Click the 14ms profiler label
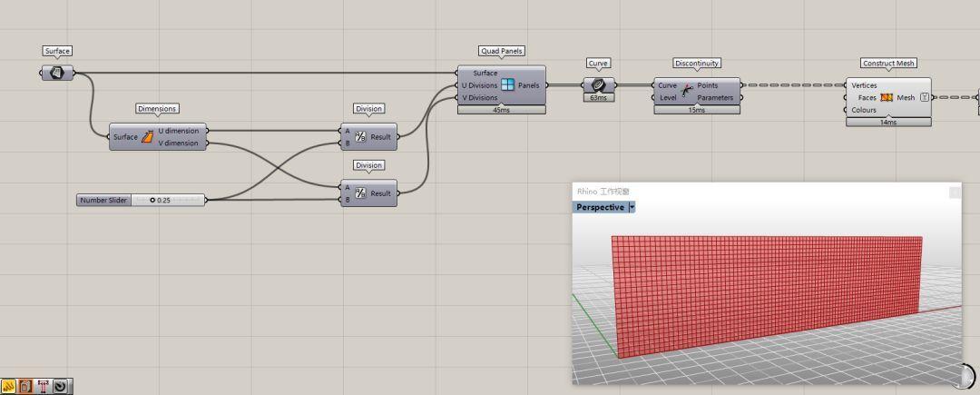The width and height of the screenshot is (980, 395). click(888, 123)
